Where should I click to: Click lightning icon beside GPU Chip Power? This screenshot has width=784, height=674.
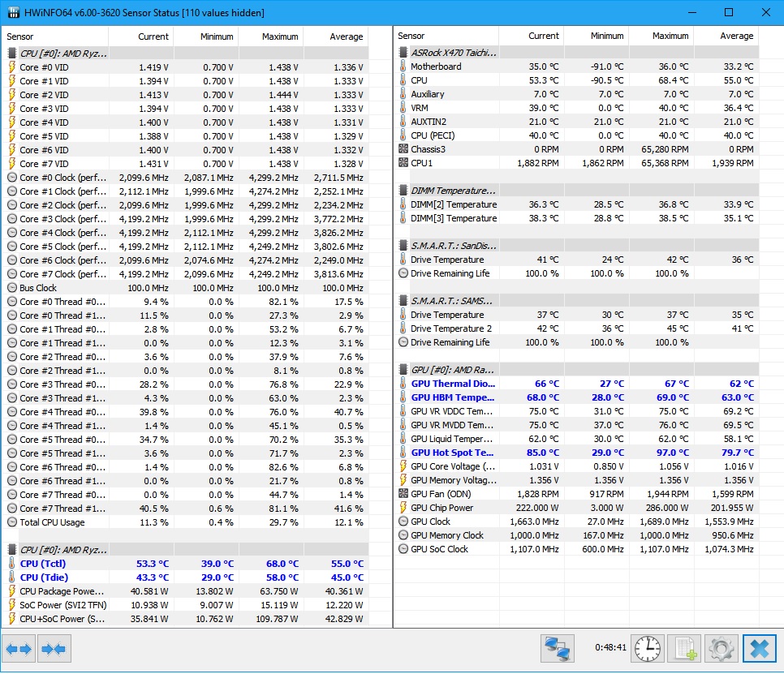(x=403, y=508)
